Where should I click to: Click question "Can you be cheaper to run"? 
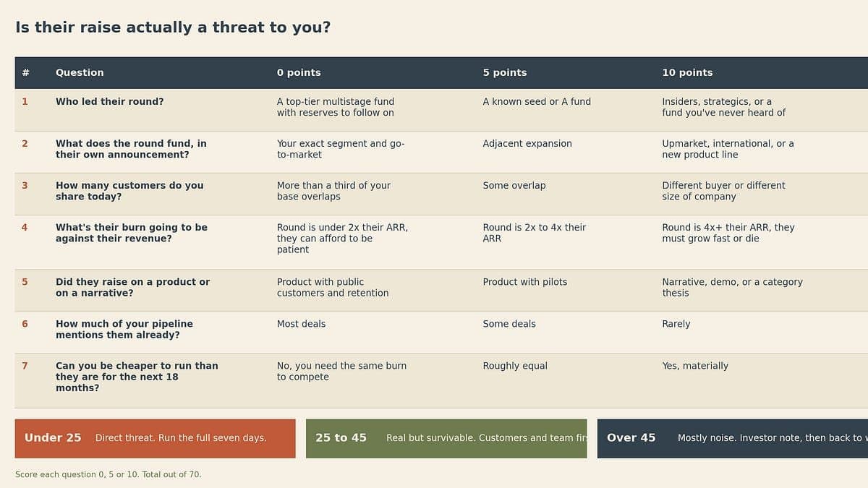(x=137, y=377)
